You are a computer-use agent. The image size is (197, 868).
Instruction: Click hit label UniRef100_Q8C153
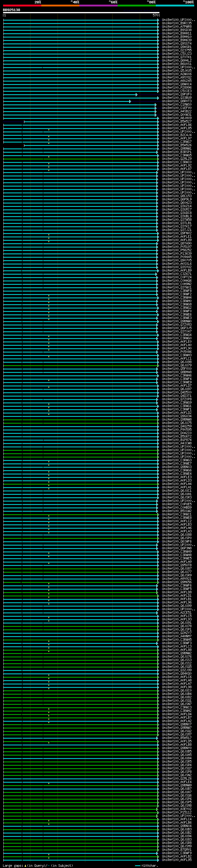click(x=177, y=196)
